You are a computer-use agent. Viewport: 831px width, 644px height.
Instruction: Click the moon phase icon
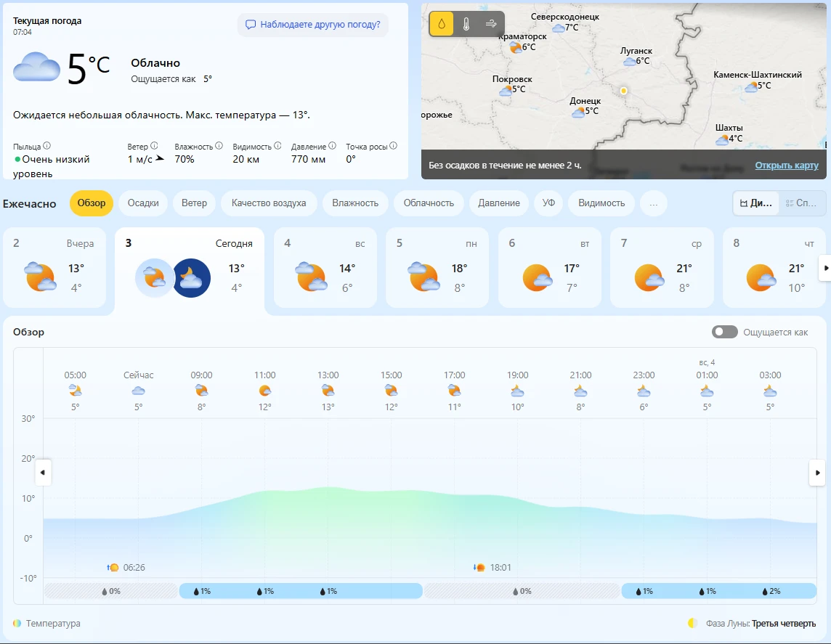[x=693, y=624]
